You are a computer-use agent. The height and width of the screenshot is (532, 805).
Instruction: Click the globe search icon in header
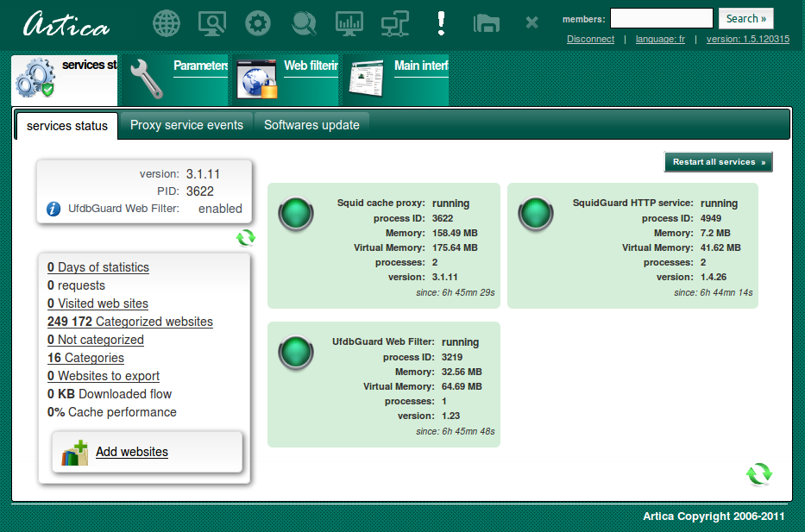tap(304, 23)
